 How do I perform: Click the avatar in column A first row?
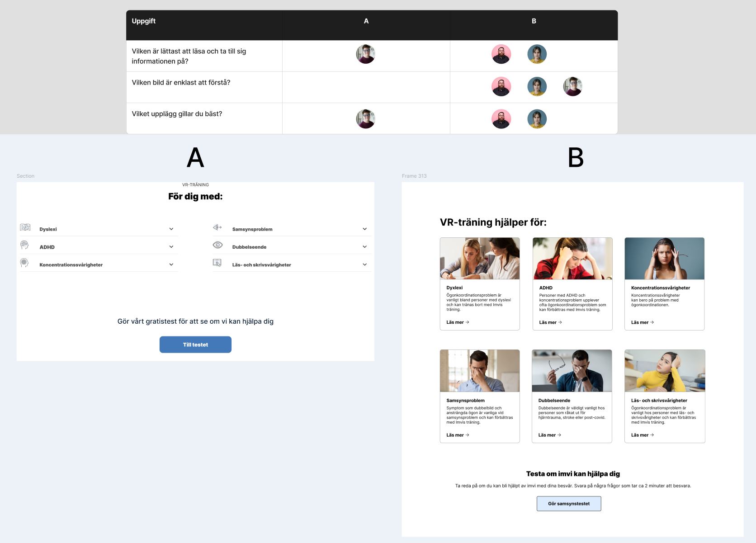point(365,54)
